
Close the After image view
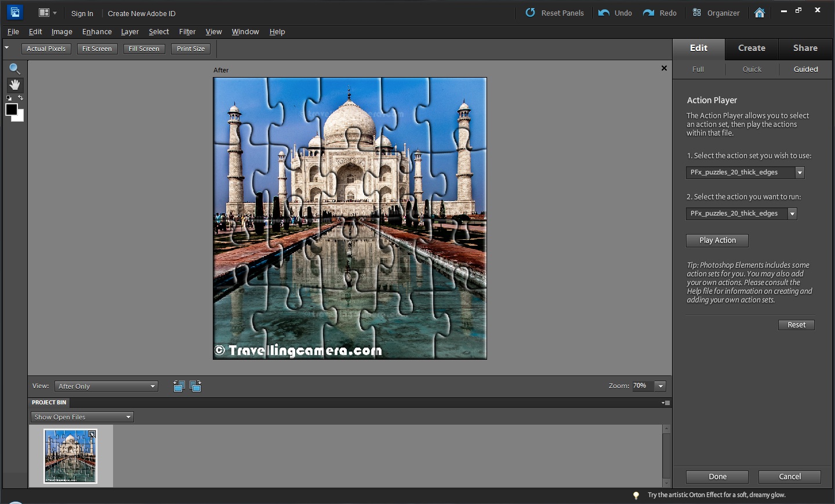pos(664,68)
